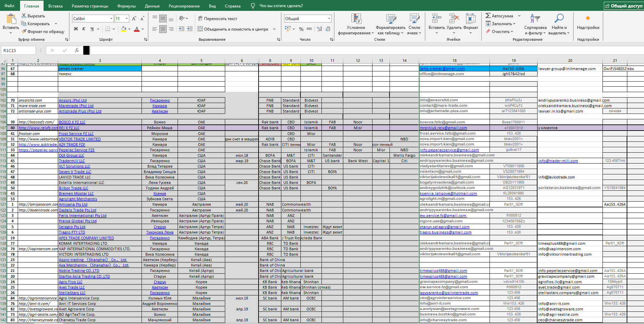Open Find and Select (Найти и выделить)
The height and width of the screenshot is (324, 644).
[x=559, y=24]
